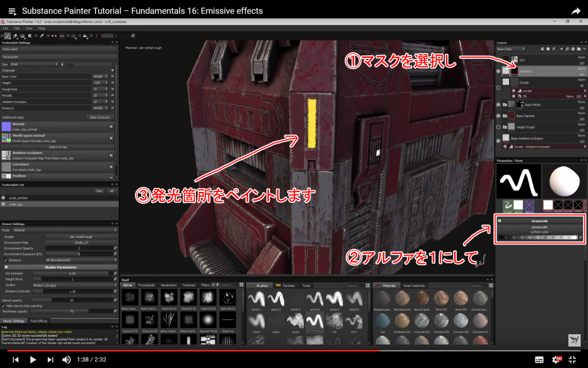
Task: Select the Geometry fill tool in toolbar
Action: 29,36
